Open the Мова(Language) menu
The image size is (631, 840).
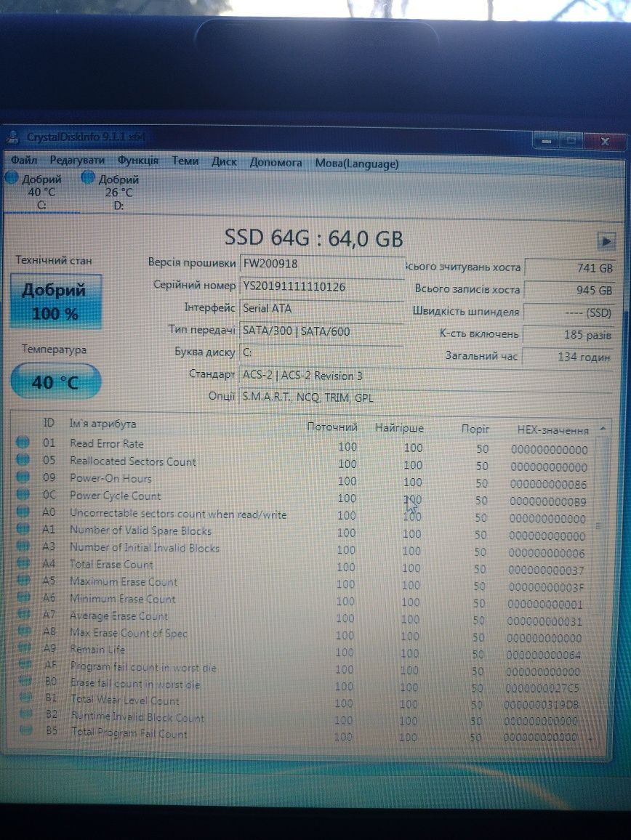pos(356,163)
